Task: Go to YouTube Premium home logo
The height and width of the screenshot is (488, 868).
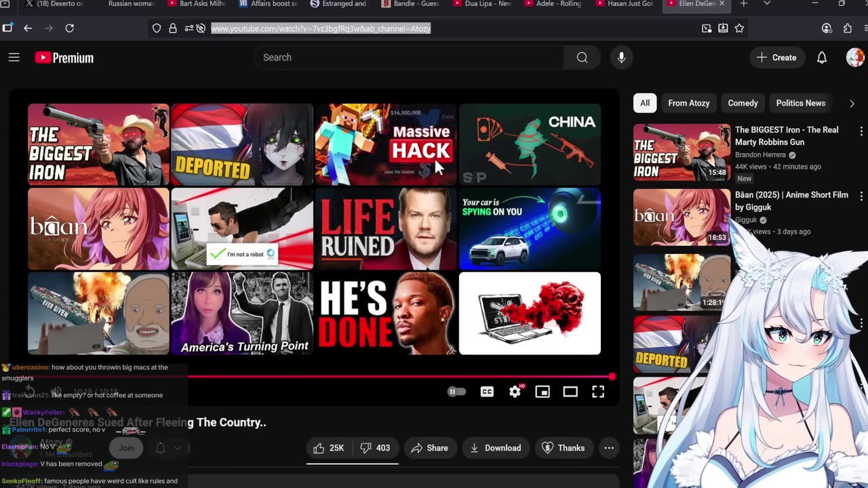Action: click(64, 58)
